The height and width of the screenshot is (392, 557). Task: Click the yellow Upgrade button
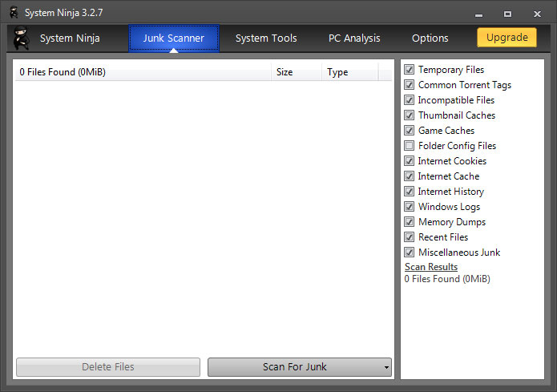(x=507, y=38)
